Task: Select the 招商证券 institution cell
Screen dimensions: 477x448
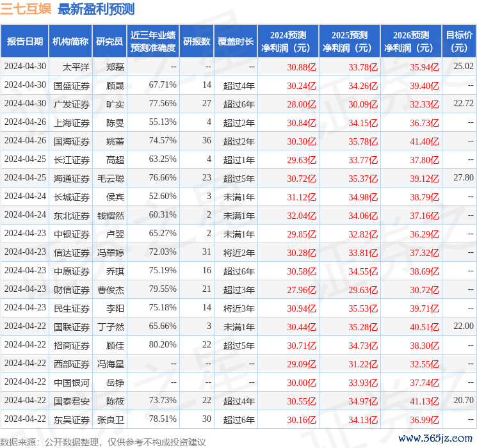Action: [72, 346]
